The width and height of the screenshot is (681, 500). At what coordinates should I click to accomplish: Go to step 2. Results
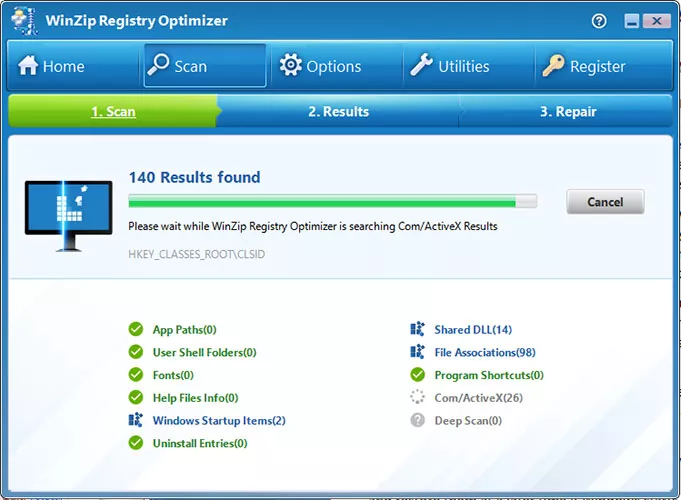[x=339, y=112]
